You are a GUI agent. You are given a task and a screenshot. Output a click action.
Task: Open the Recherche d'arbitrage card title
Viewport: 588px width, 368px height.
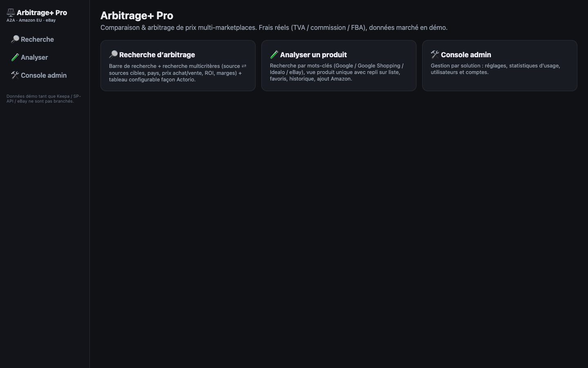tap(157, 55)
